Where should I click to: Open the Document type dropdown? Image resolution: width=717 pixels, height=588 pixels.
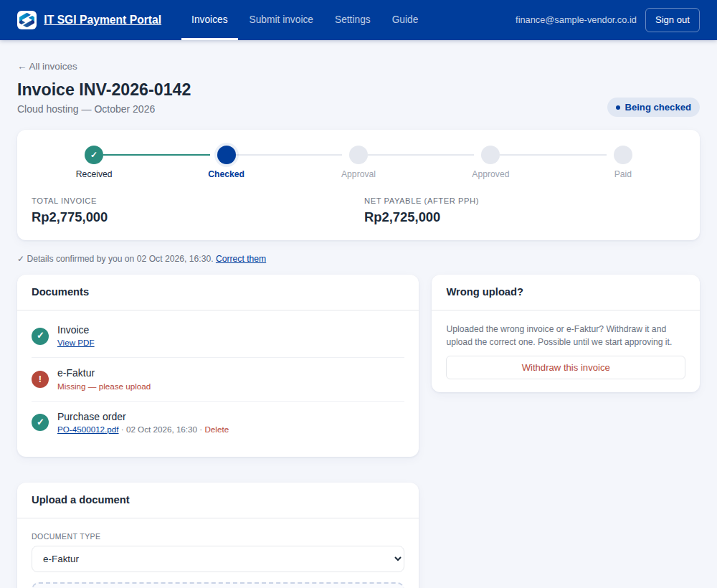click(218, 559)
